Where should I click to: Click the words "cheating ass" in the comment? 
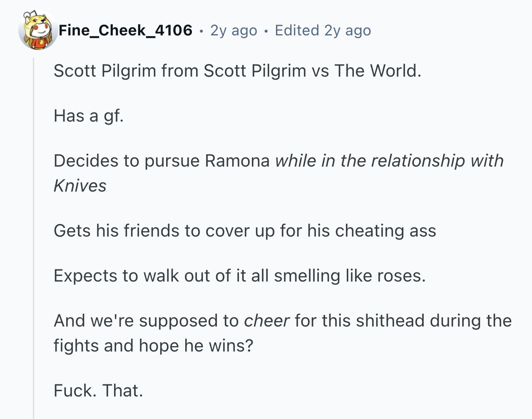coord(385,231)
